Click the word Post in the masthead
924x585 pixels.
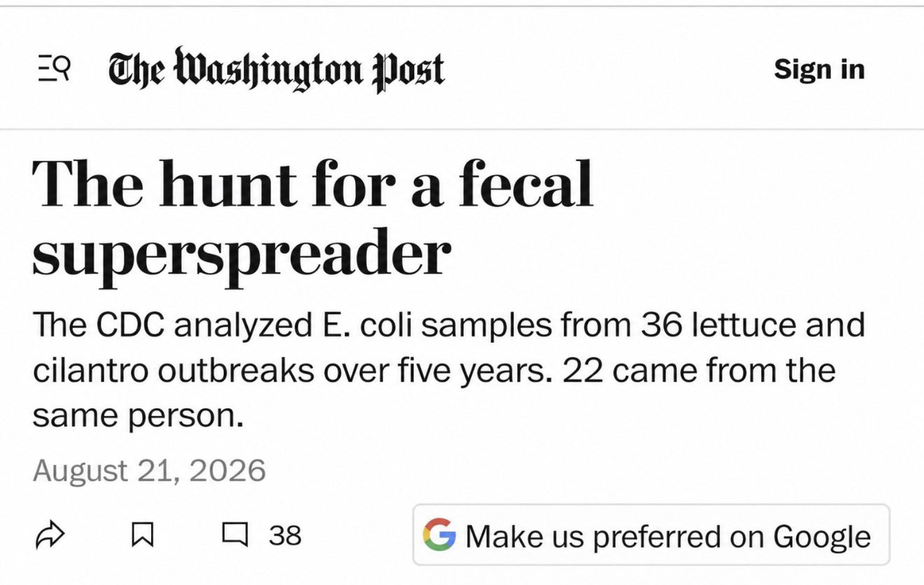pos(409,70)
